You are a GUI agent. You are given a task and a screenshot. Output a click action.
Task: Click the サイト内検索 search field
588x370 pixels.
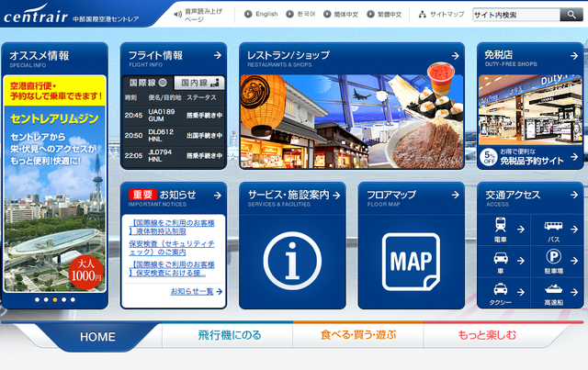516,15
